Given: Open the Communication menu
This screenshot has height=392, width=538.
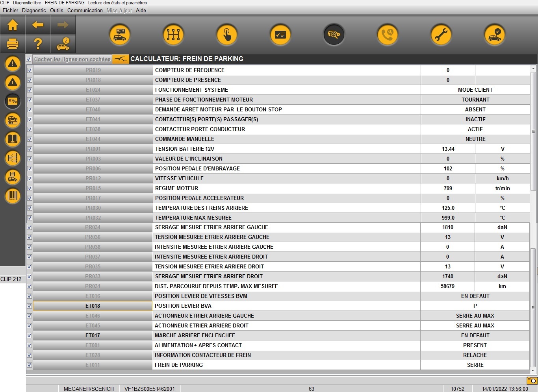Looking at the screenshot, I should coord(85,10).
